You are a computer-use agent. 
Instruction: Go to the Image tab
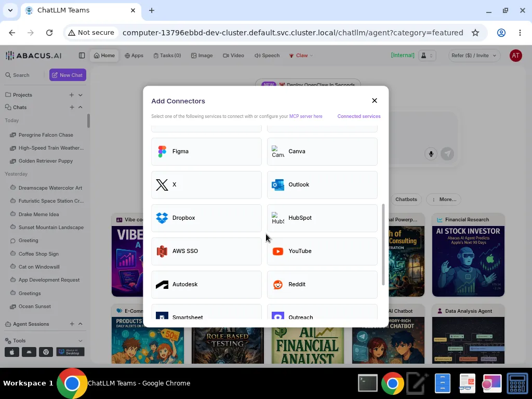pyautogui.click(x=202, y=55)
